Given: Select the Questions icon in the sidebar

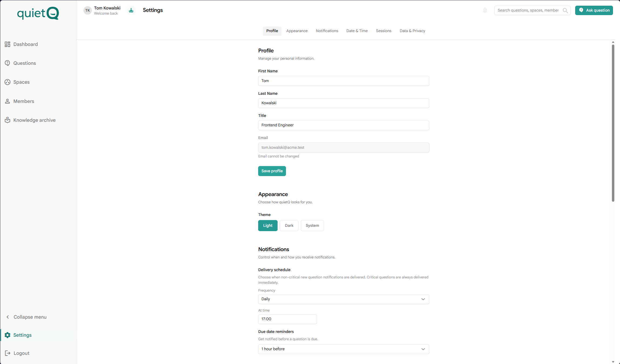Looking at the screenshot, I should (x=7, y=63).
